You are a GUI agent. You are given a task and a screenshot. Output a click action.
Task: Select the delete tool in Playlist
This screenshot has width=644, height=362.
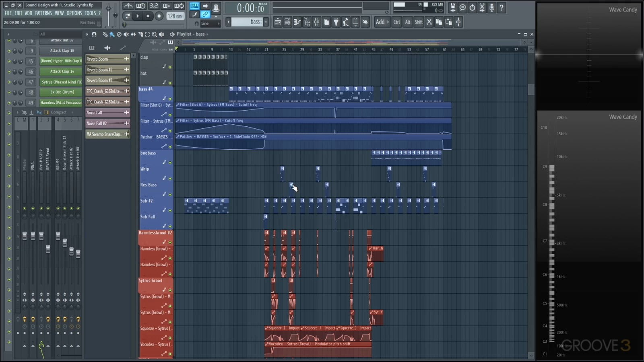tap(119, 34)
